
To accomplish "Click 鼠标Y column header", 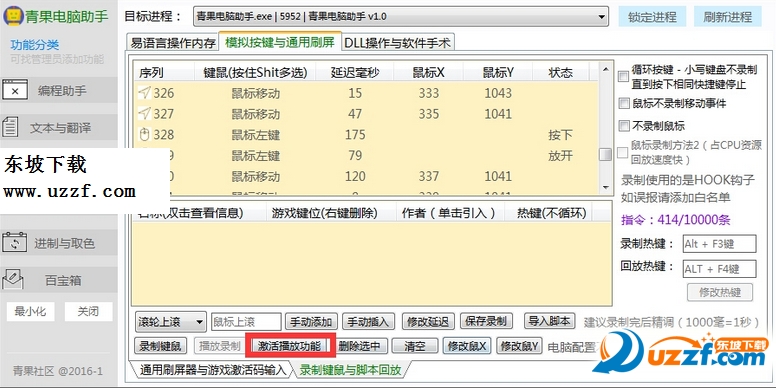I will tap(498, 73).
